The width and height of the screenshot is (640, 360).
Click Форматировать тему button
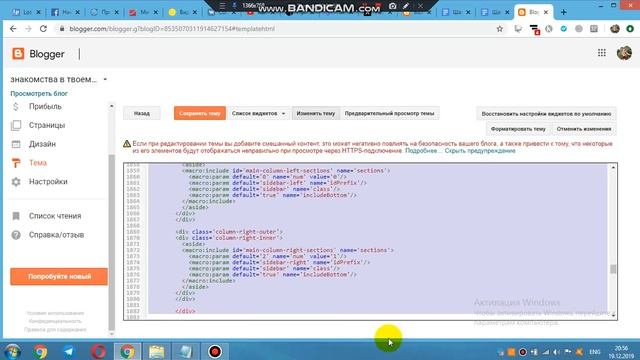point(518,129)
